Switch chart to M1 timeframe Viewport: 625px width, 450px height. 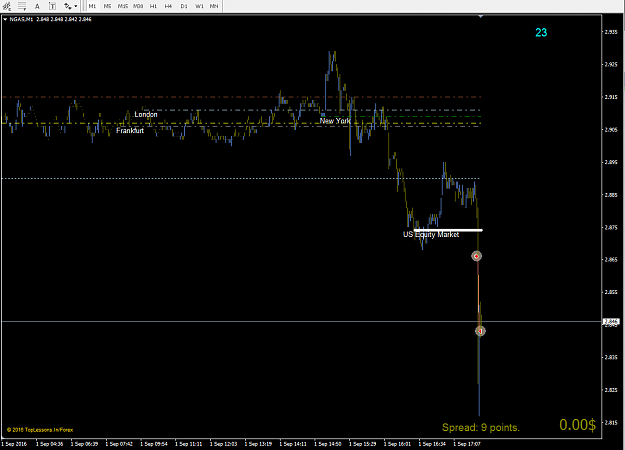pyautogui.click(x=92, y=6)
